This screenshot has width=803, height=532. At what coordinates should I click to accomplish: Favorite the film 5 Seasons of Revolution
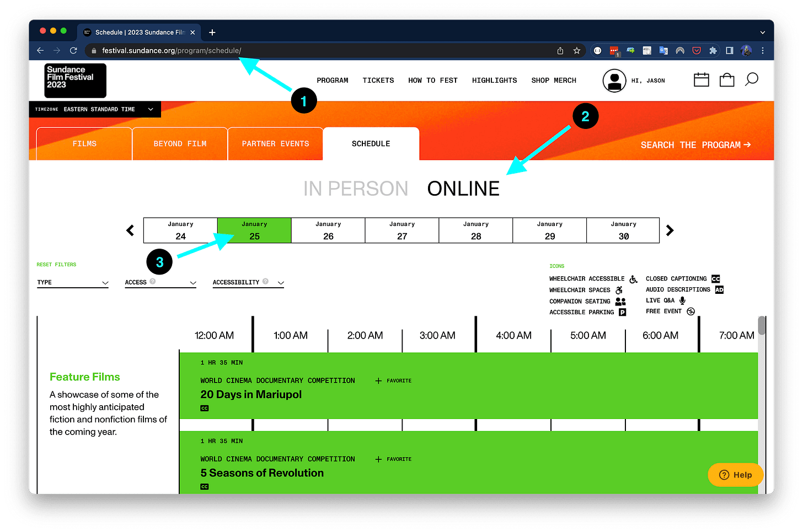pyautogui.click(x=393, y=459)
